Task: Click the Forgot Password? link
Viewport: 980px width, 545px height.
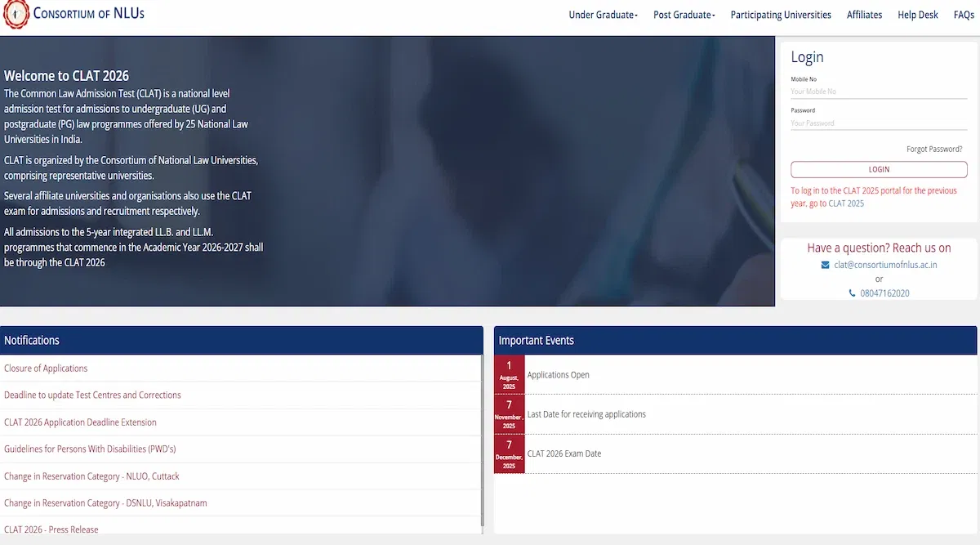Action: coord(933,150)
